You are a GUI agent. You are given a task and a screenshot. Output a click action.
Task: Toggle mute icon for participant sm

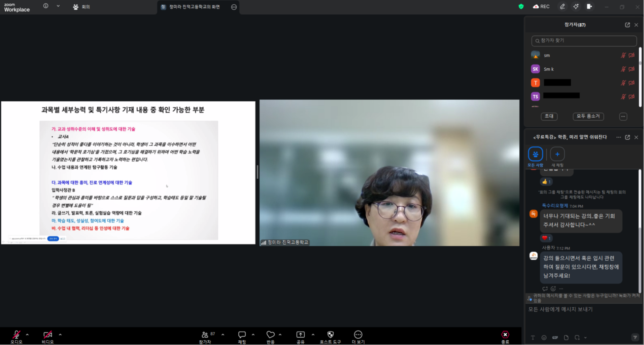623,55
